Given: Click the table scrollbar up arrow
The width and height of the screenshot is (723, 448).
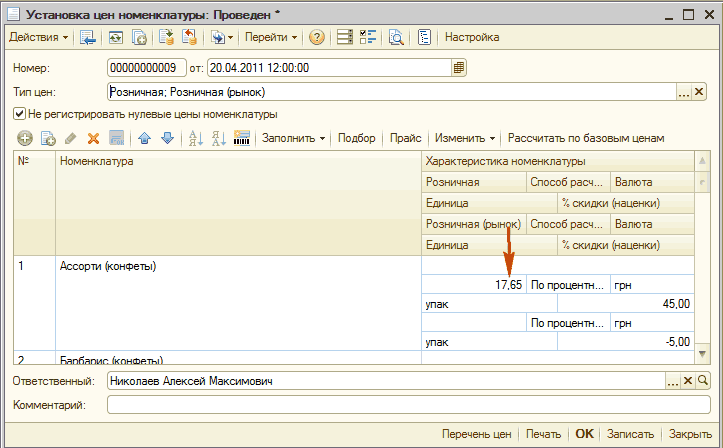Looking at the screenshot, I should pyautogui.click(x=702, y=161).
